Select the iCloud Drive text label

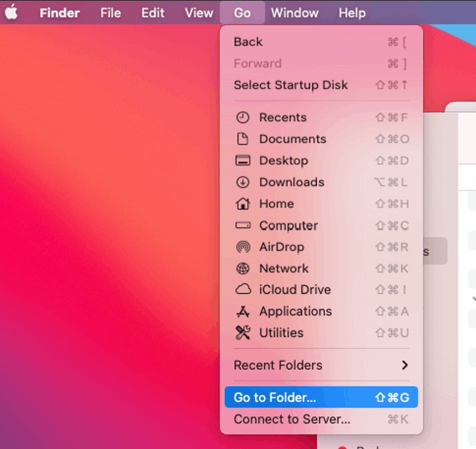pyautogui.click(x=295, y=289)
